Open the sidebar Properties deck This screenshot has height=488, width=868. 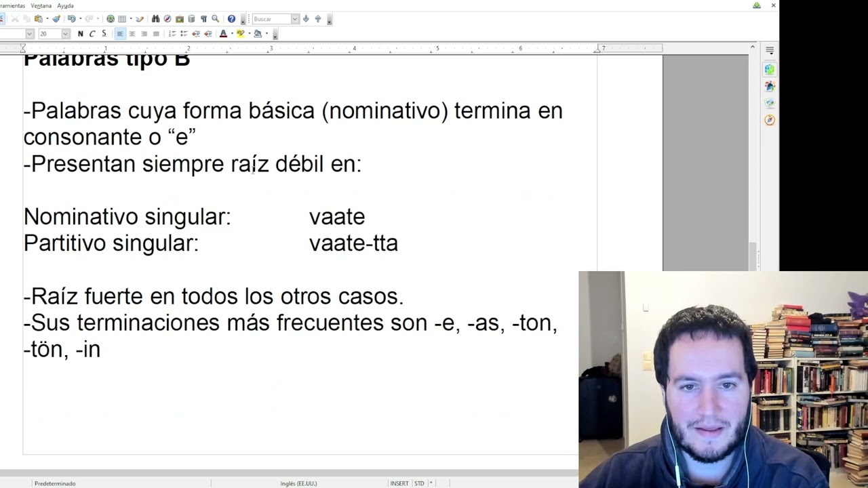click(770, 69)
